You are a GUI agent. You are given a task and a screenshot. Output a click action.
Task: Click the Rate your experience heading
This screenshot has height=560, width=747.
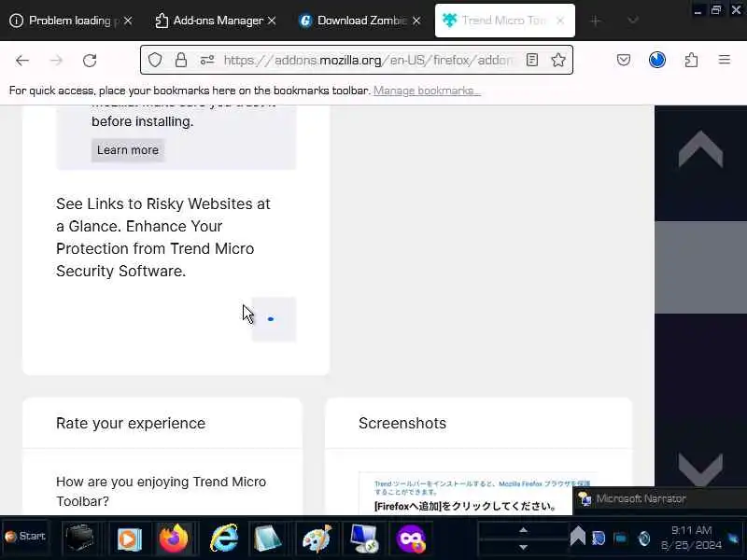(131, 423)
